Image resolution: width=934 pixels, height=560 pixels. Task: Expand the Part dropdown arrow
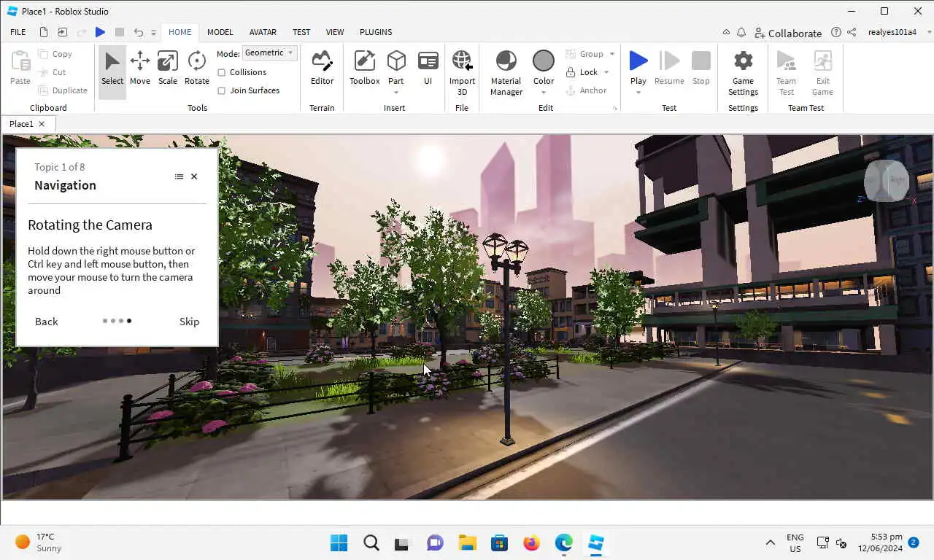point(396,93)
